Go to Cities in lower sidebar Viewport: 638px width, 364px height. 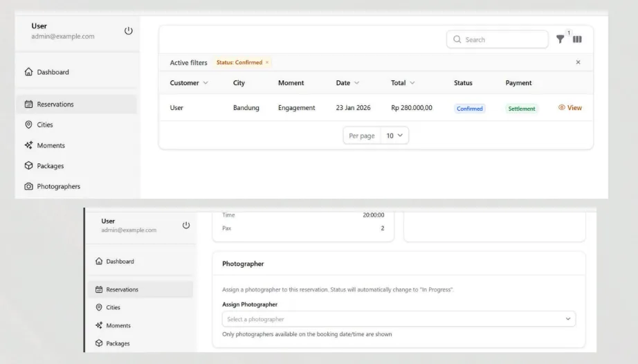[x=140, y=307]
